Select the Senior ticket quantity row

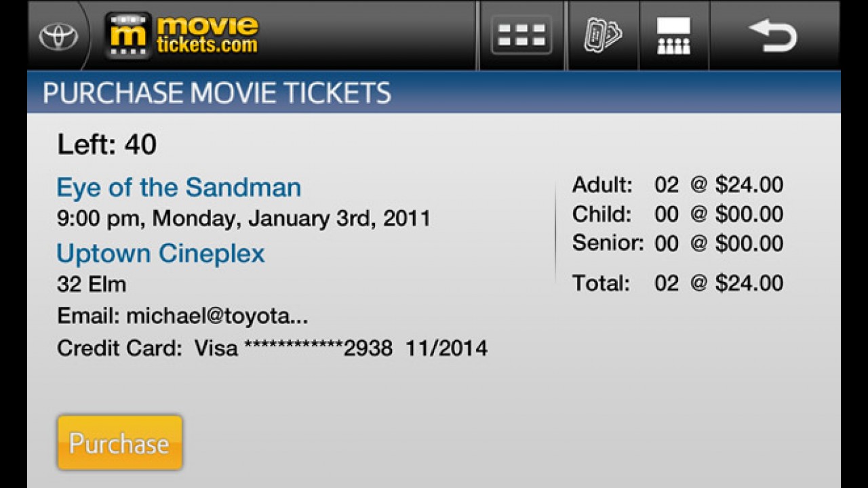(x=677, y=243)
